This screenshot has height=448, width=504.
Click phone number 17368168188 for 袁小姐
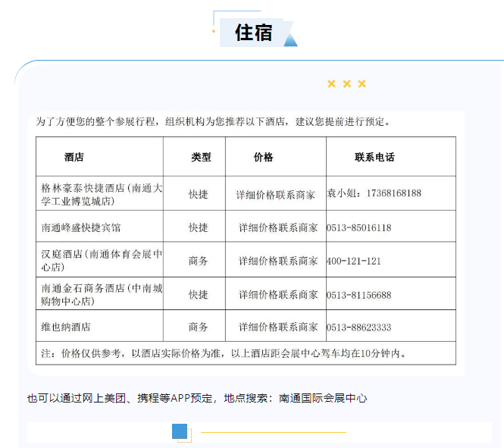click(393, 193)
